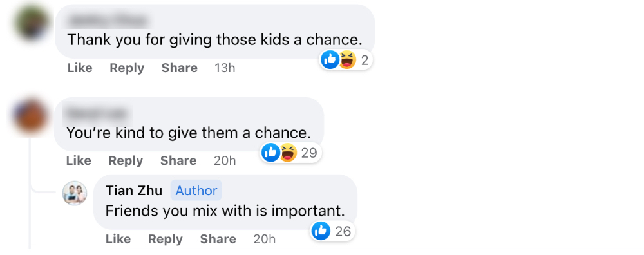Open Tian Zhu's name link

tap(134, 191)
